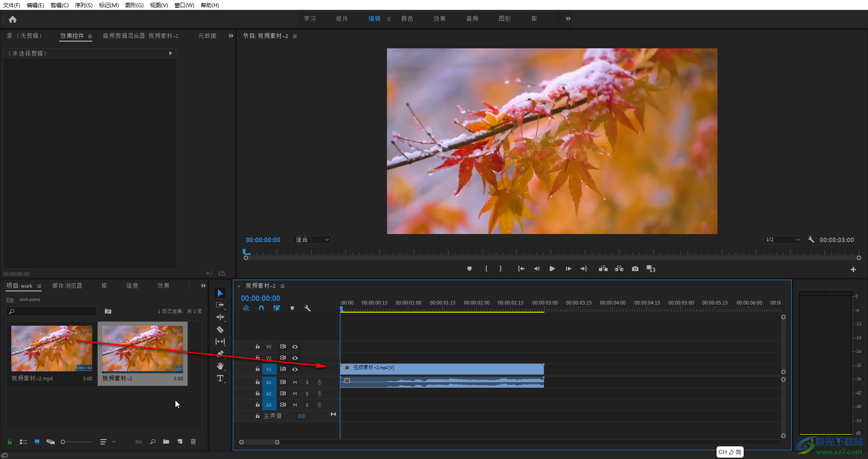Switch to the 颜色 workspace
The image size is (868, 459).
[x=407, y=19]
